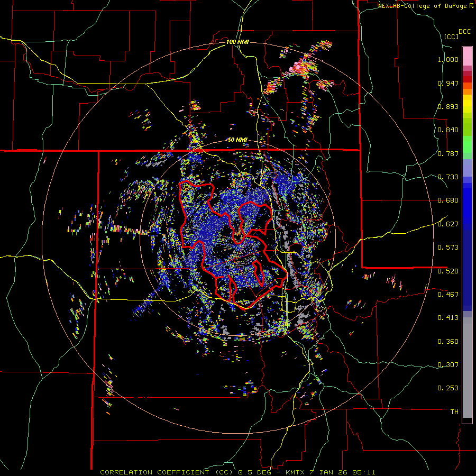Click the 0.253 color scale label
This screenshot has height=476, width=476.
click(448, 388)
